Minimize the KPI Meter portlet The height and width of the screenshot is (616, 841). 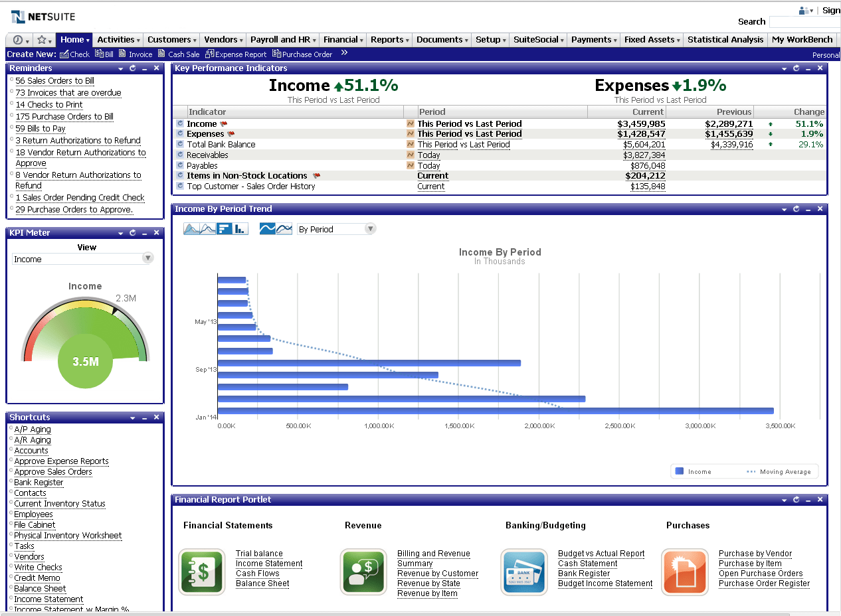(x=144, y=233)
